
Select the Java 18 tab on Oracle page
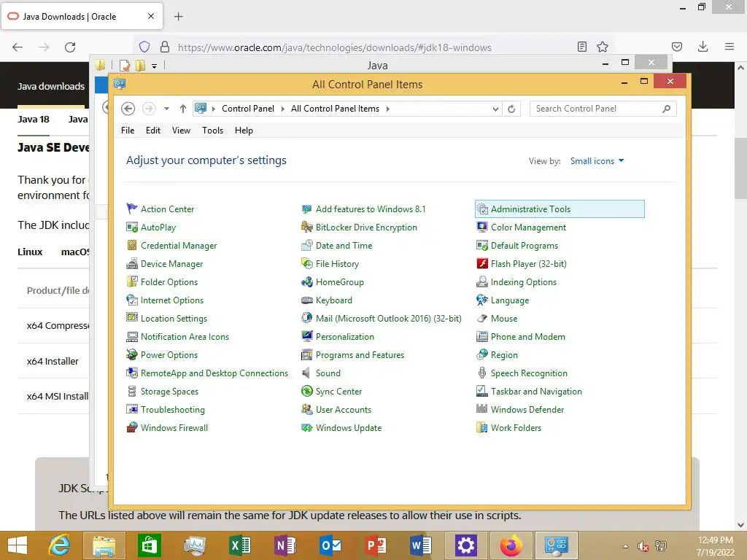coord(34,119)
